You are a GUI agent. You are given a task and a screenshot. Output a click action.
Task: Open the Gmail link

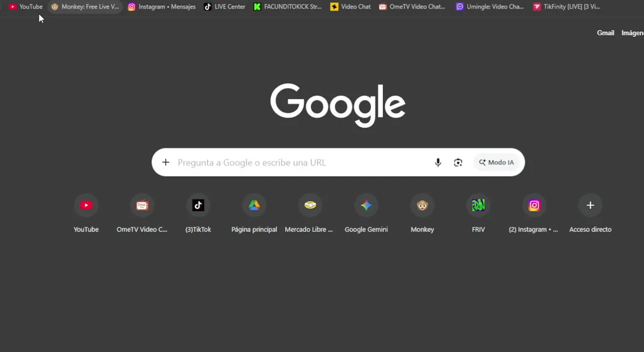[x=605, y=33]
